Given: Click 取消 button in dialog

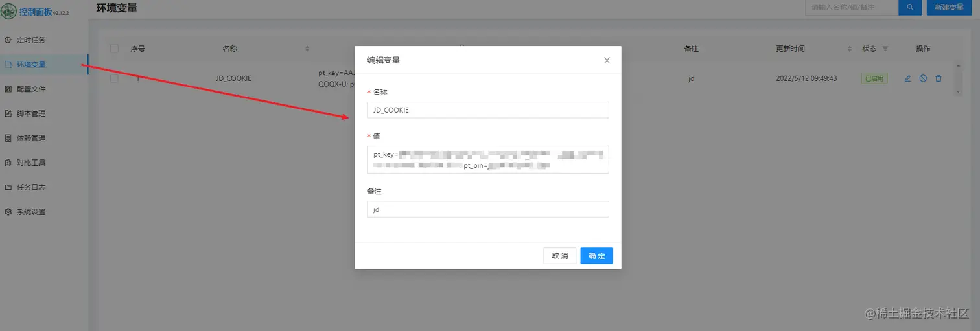Looking at the screenshot, I should pos(560,256).
